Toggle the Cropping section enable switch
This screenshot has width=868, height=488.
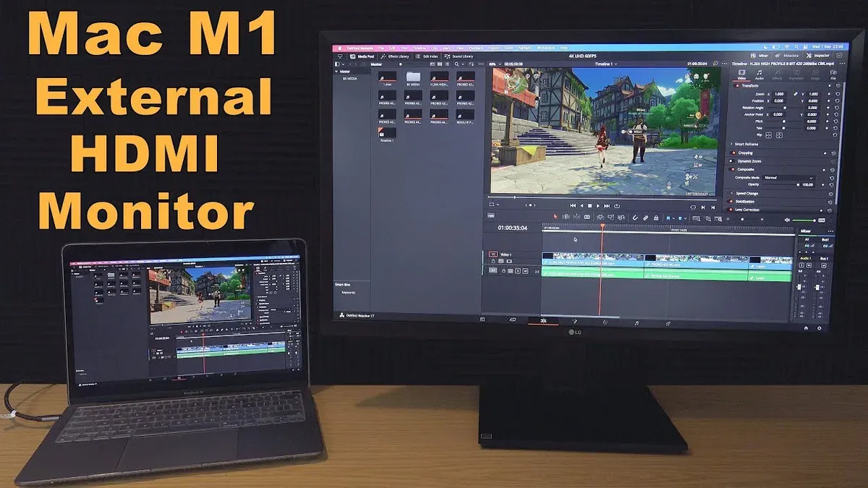coord(733,153)
